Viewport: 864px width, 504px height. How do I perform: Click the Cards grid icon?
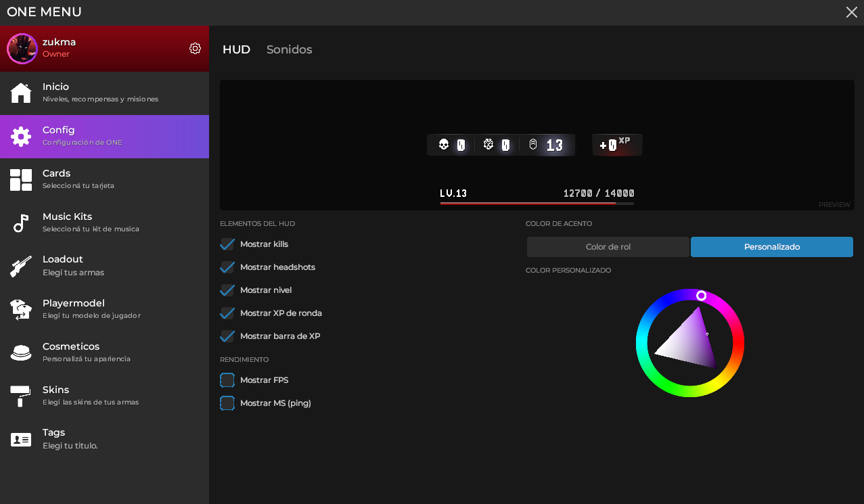point(21,180)
